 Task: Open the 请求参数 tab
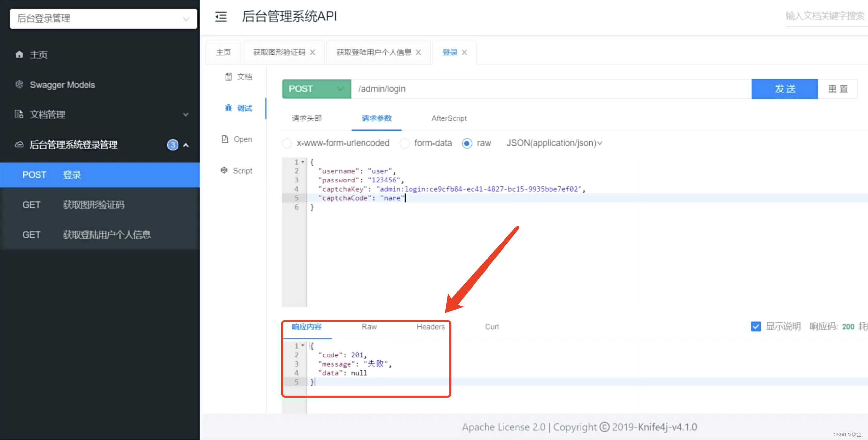tap(376, 118)
